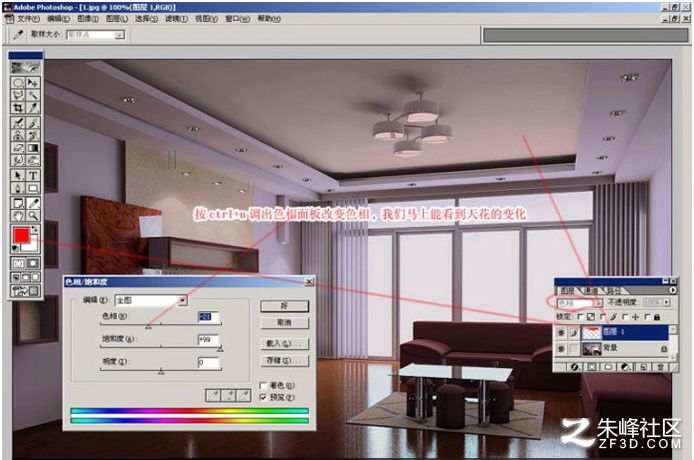This screenshot has height=460, width=694.
Task: Select the Slice tool
Action: click(33, 108)
